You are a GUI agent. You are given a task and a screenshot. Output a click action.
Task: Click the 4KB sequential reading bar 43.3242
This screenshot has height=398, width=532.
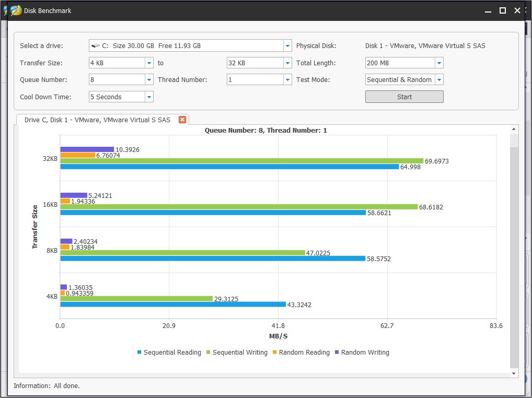[x=173, y=305]
